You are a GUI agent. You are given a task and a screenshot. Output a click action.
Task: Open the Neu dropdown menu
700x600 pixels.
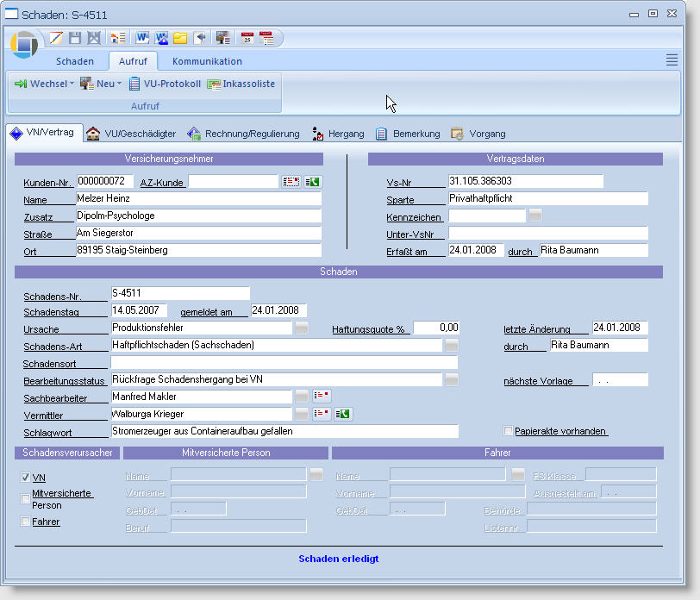pos(101,84)
